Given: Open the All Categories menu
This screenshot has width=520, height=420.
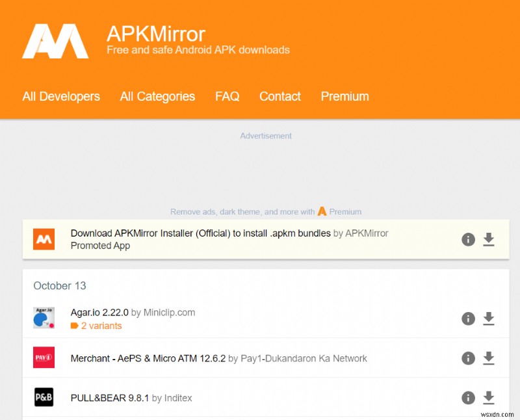Looking at the screenshot, I should (x=157, y=96).
